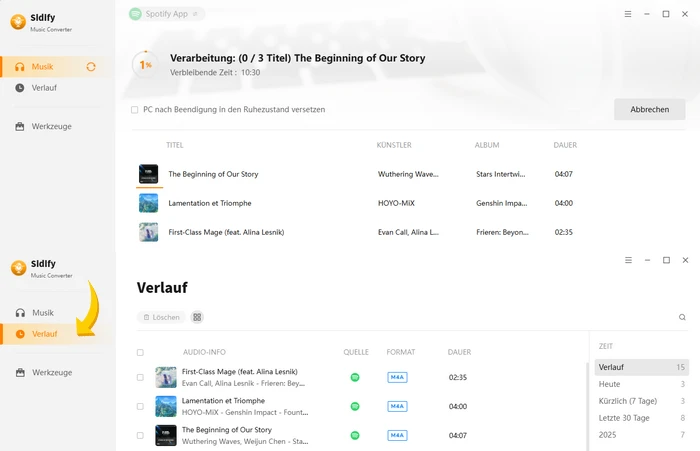Select Verlauf in bottom window sidebar
700x451 pixels.
[x=45, y=334]
